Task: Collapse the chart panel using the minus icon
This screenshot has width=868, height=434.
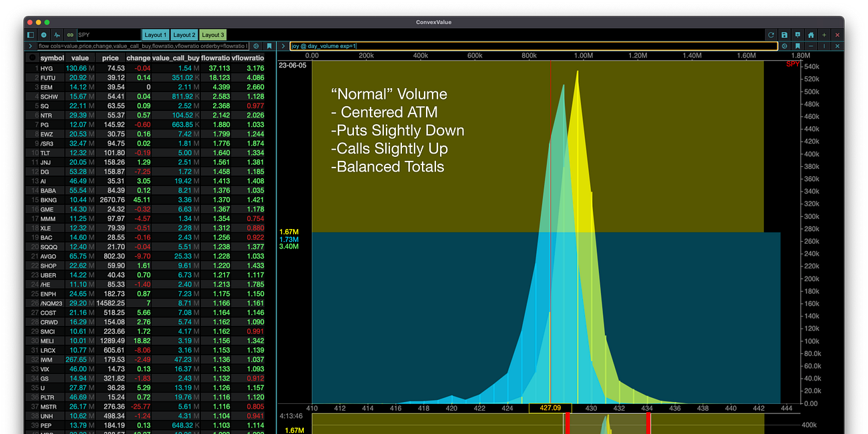Action: [811, 45]
